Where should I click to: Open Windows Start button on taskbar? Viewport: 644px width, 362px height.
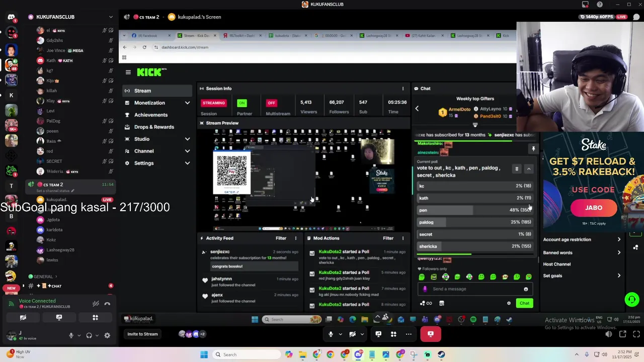tap(204, 355)
